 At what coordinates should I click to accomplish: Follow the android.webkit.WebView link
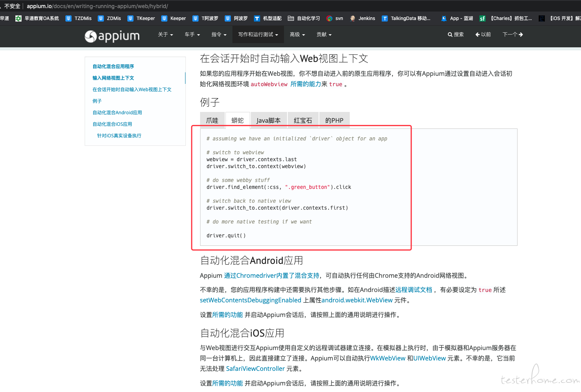(357, 300)
